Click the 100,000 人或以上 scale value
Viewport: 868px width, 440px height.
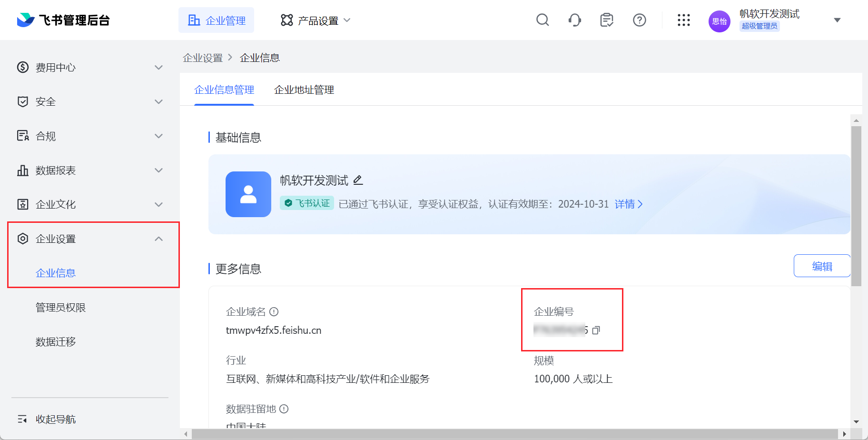(x=573, y=379)
